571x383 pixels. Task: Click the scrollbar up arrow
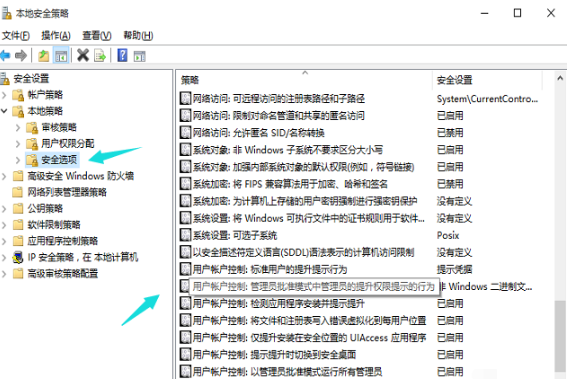[x=560, y=78]
